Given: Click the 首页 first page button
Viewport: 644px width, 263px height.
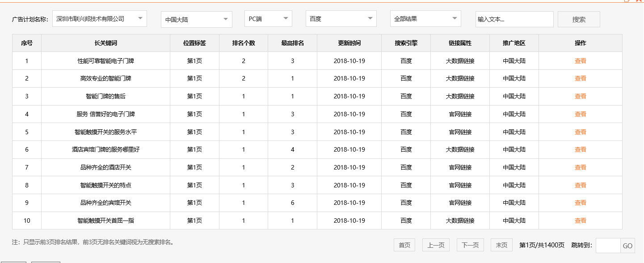Looking at the screenshot, I should point(404,245).
